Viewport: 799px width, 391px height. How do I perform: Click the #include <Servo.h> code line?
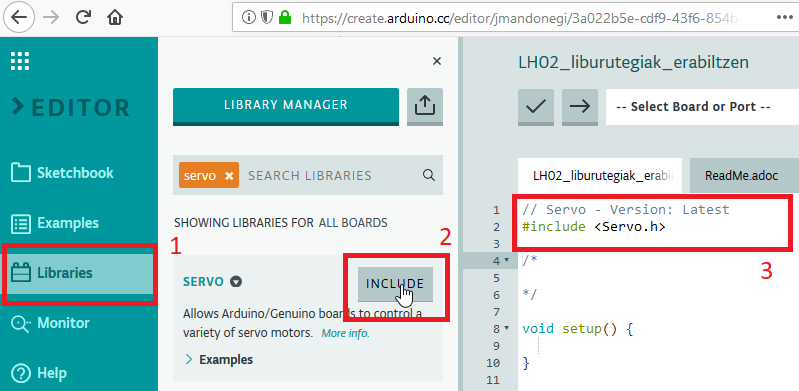pos(594,227)
